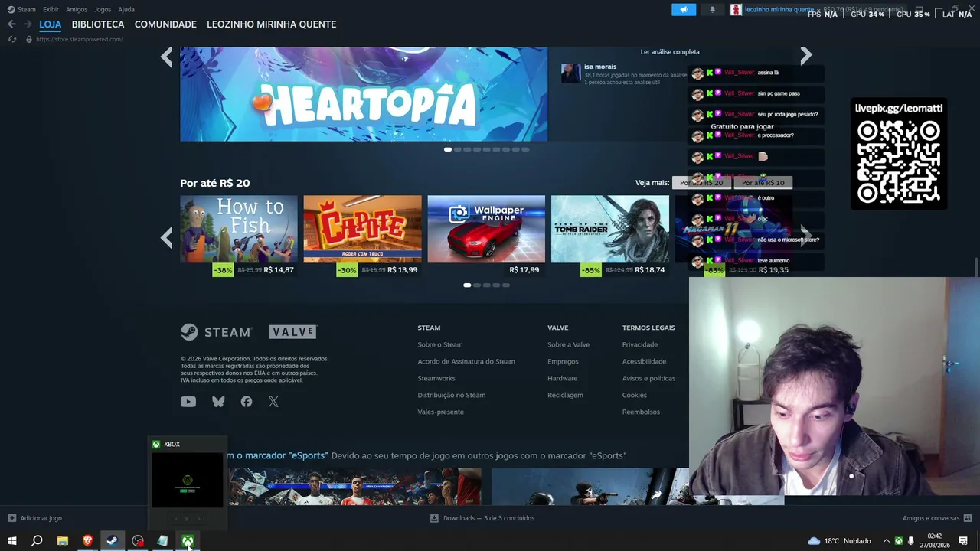
Task: Open the Distribuição no Steam link
Action: (x=452, y=395)
